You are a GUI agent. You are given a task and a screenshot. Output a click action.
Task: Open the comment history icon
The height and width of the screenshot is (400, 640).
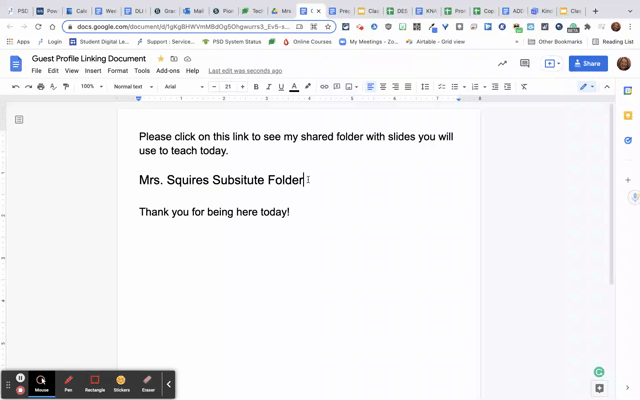point(524,63)
